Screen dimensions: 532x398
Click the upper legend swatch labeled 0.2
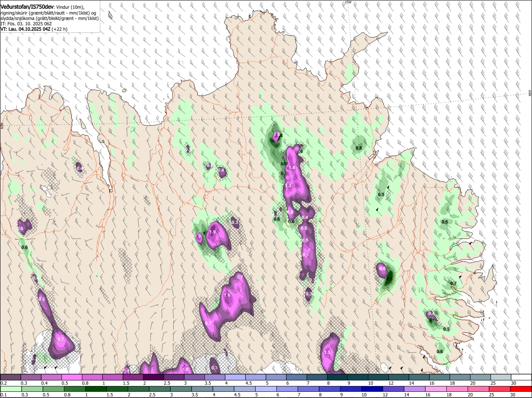point(10,377)
